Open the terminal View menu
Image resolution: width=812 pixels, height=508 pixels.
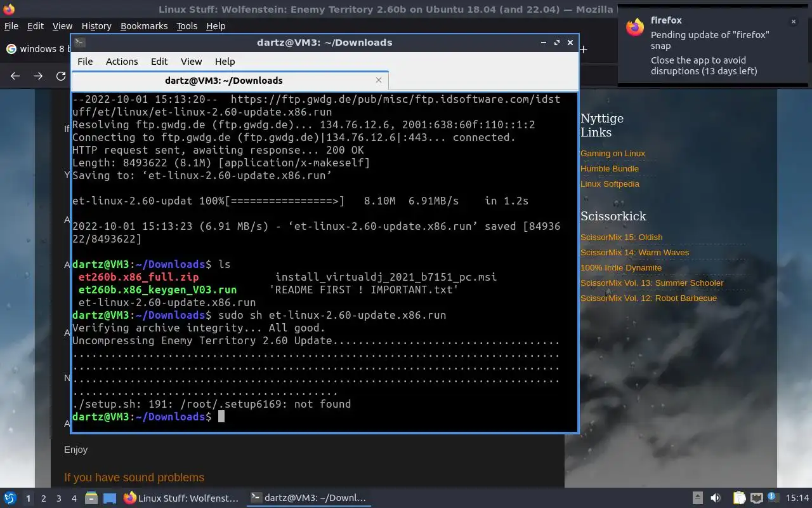pyautogui.click(x=191, y=62)
